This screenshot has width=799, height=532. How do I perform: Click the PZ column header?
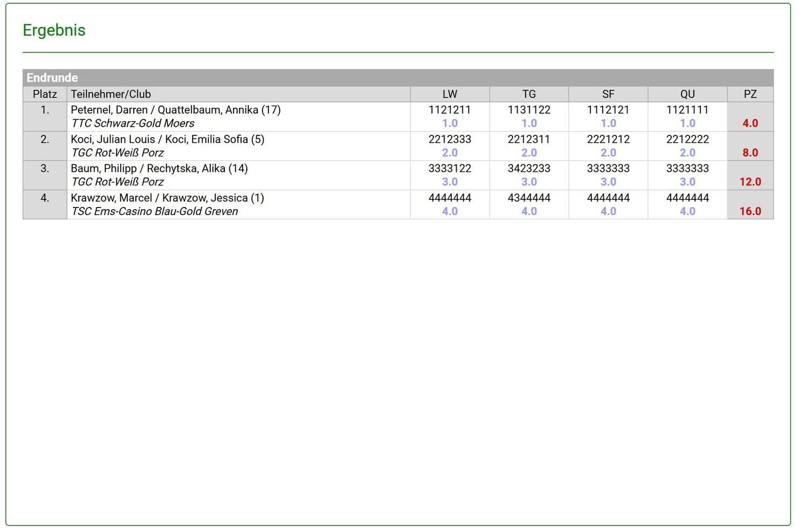tap(750, 94)
